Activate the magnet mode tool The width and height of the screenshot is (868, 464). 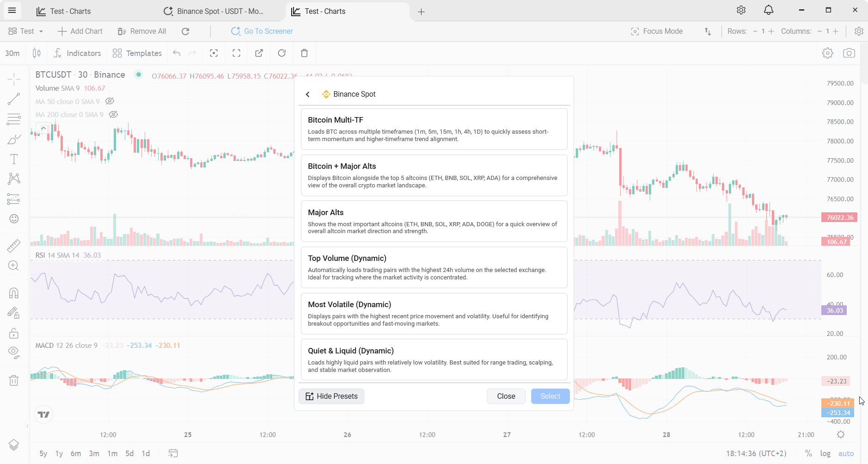pos(14,293)
